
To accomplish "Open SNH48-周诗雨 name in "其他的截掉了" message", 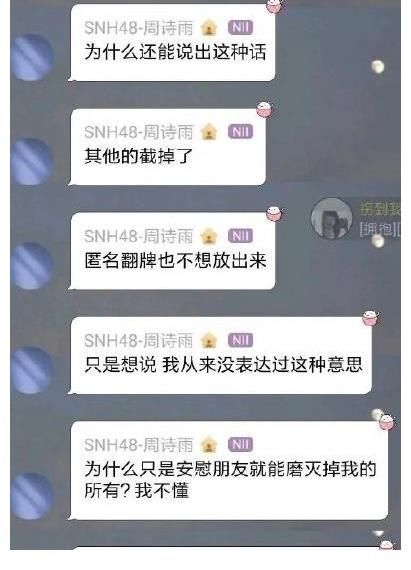I will tap(138, 132).
